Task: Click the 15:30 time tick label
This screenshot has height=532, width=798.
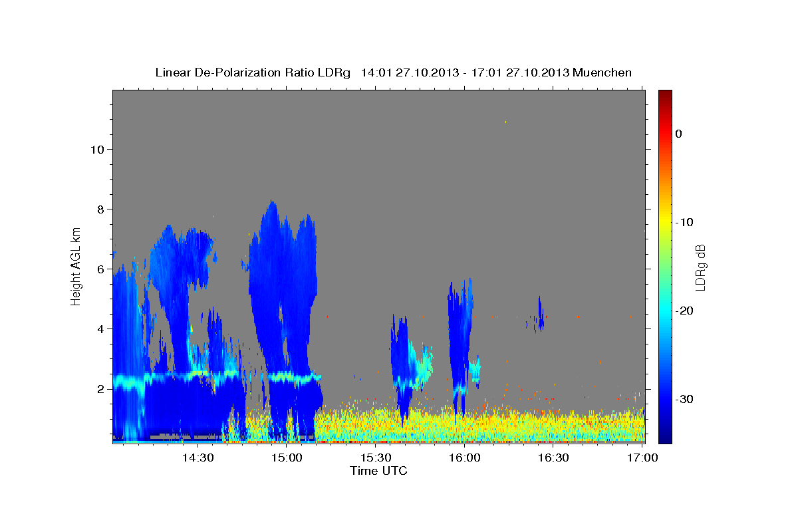Action: pyautogui.click(x=375, y=458)
